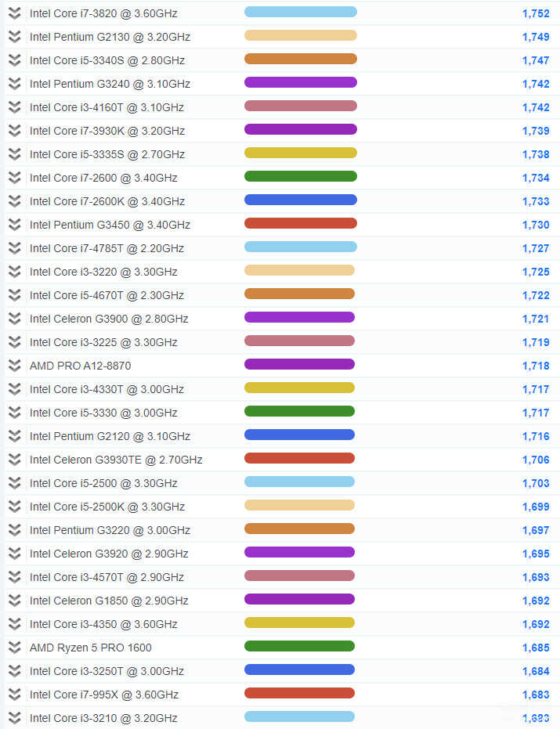This screenshot has height=729, width=560.
Task: Open Intel Core i5-3330 @ 3.00GHz link
Action: 103,413
